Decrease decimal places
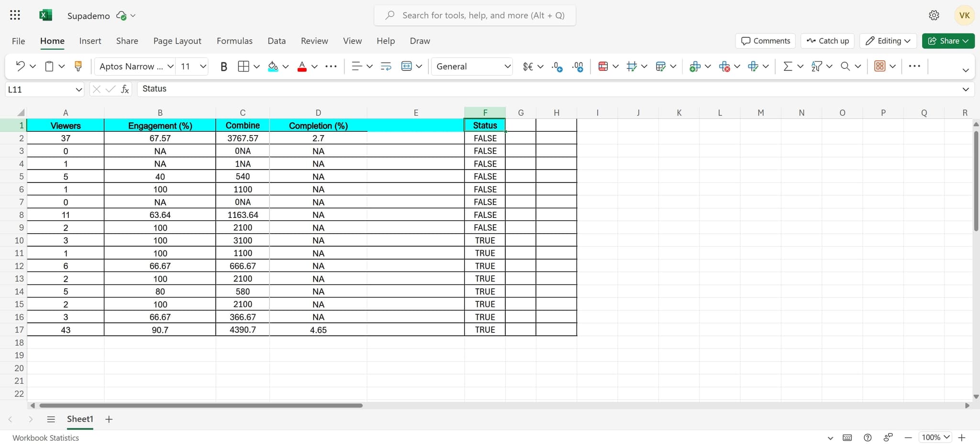980x444 pixels. [557, 66]
